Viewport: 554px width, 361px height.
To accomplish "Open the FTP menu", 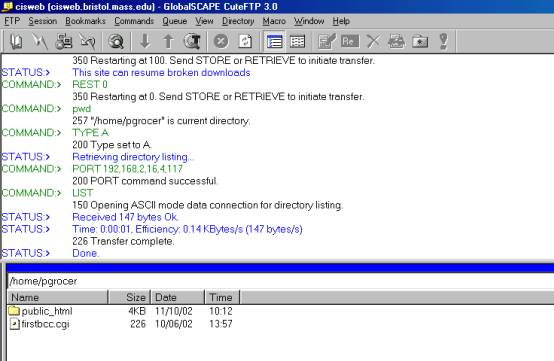I will click(x=12, y=21).
